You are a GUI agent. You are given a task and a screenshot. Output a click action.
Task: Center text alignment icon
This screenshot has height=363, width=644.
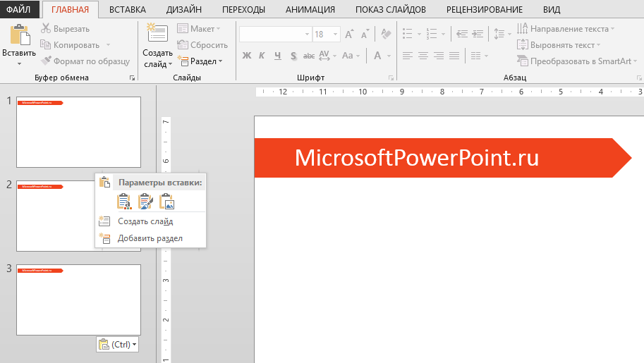(423, 56)
